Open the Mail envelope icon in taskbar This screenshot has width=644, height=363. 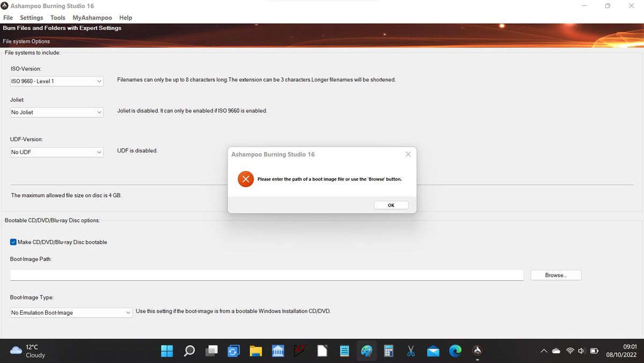pyautogui.click(x=433, y=351)
